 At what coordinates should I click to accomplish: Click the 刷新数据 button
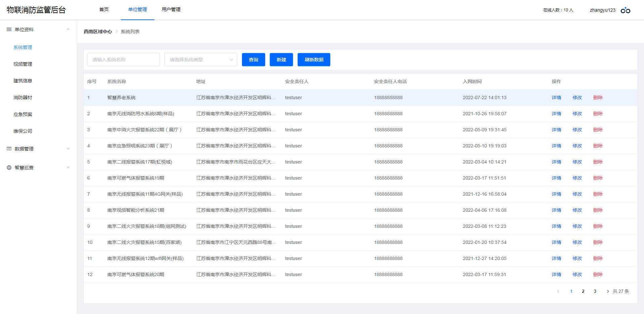[314, 60]
